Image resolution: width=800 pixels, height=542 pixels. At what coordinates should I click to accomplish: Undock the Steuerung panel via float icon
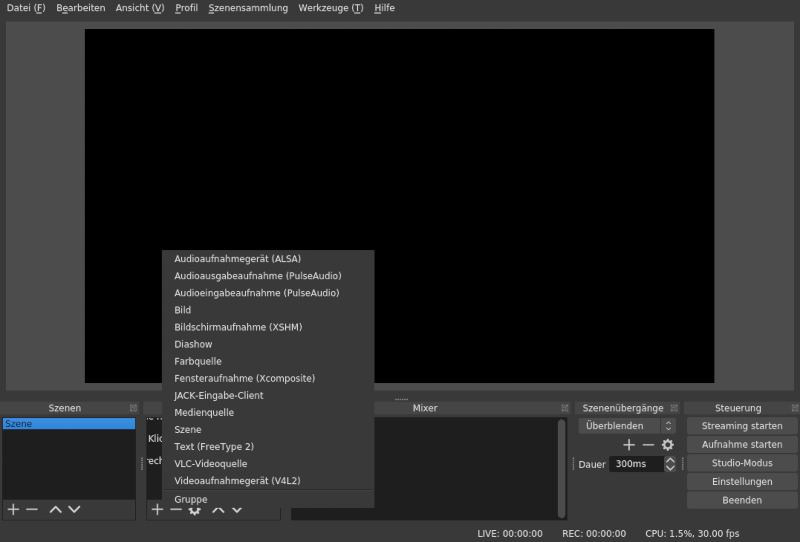point(795,408)
